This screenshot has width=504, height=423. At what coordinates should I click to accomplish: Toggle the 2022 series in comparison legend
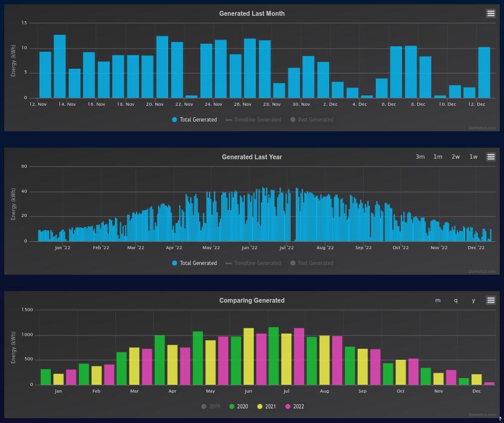pyautogui.click(x=295, y=407)
